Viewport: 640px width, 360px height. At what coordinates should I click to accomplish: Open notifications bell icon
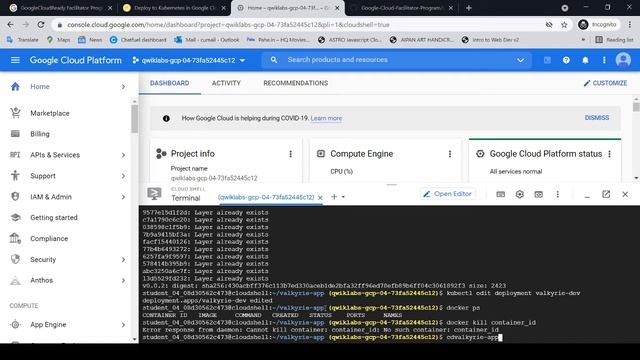tap(585, 60)
